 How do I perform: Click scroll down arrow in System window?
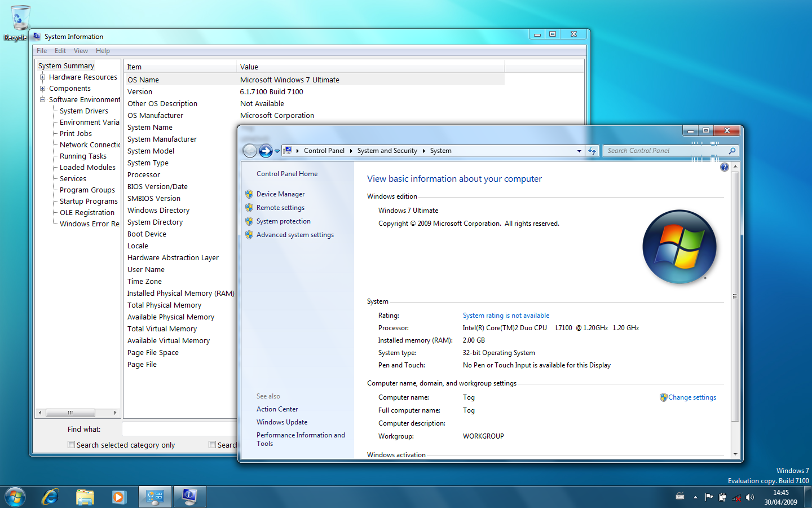[735, 454]
